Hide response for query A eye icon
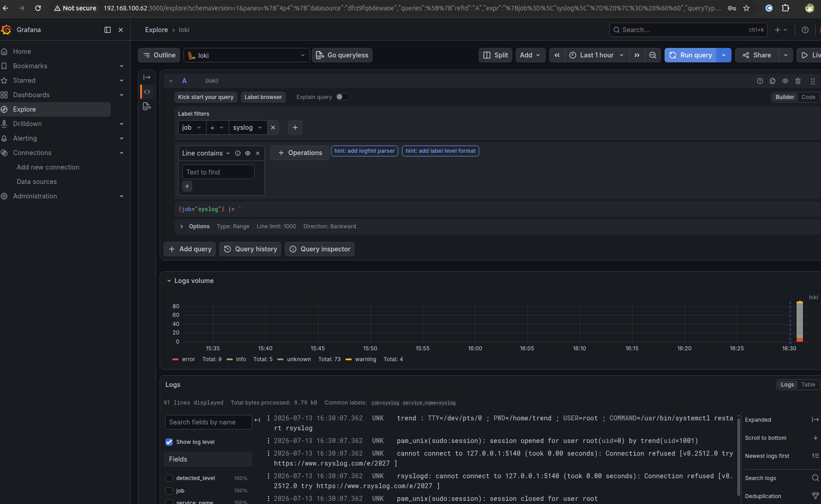821x504 pixels. click(x=785, y=81)
